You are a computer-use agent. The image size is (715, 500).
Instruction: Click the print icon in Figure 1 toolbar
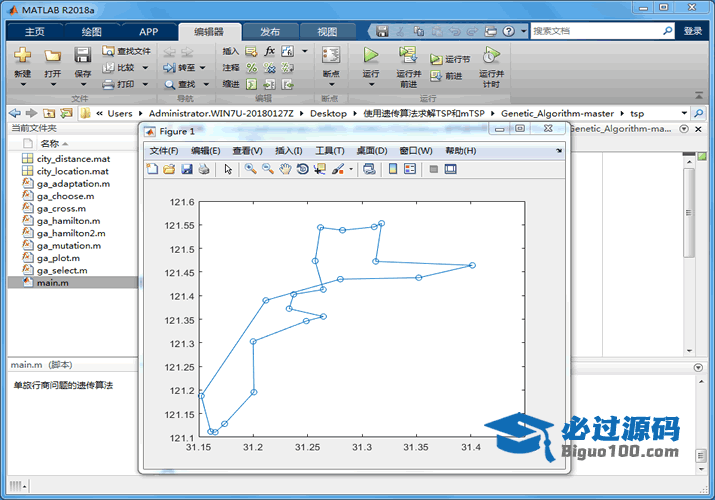click(203, 169)
